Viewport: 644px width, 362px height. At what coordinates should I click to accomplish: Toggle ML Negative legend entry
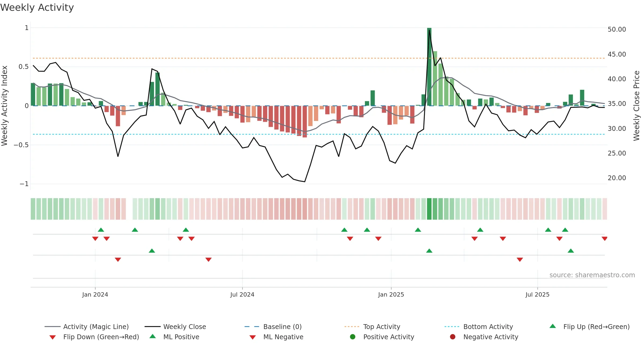tap(276, 337)
